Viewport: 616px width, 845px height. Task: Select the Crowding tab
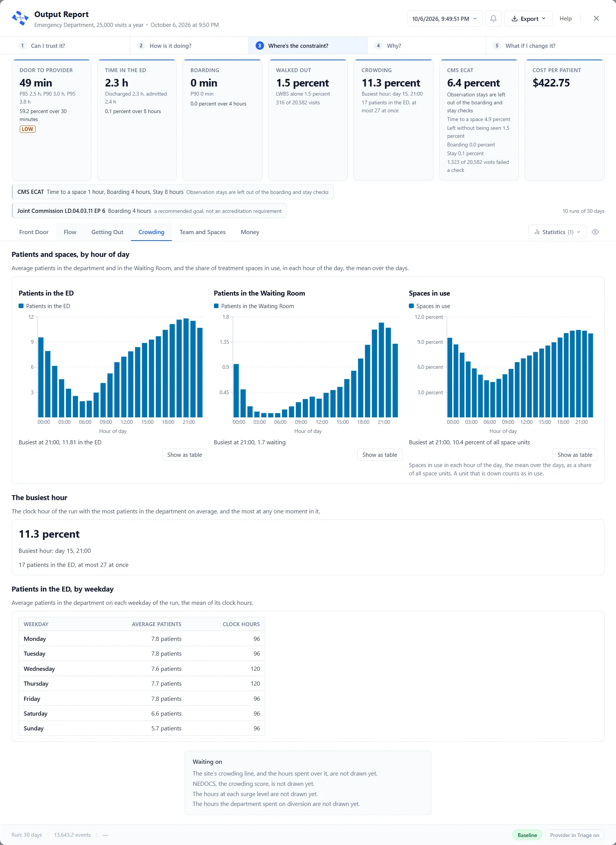pyautogui.click(x=151, y=232)
